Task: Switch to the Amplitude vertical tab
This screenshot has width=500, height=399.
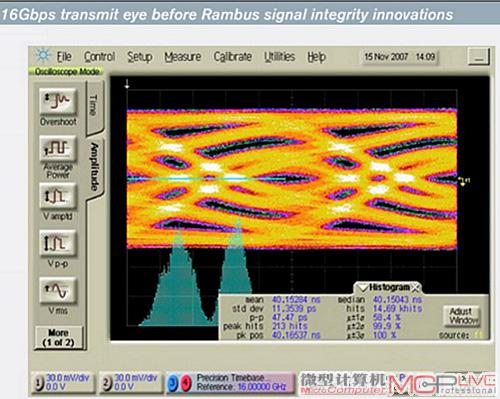Action: point(95,167)
